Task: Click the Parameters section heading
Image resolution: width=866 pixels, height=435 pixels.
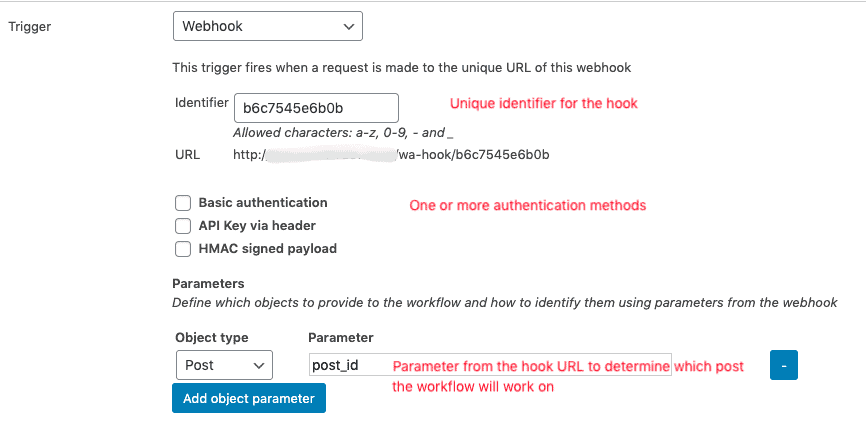Action: [208, 284]
